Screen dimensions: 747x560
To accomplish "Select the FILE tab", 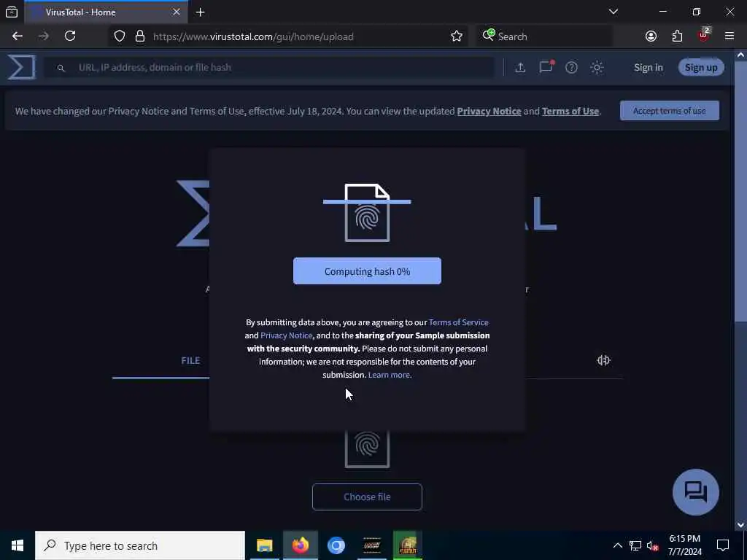I will [x=190, y=360].
